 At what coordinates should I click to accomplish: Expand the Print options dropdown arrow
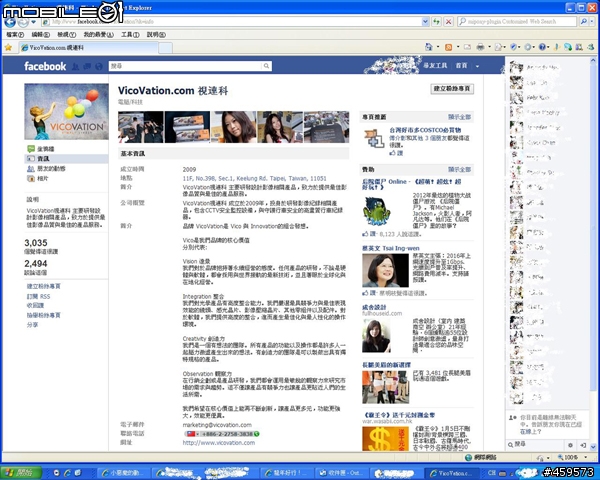point(489,47)
